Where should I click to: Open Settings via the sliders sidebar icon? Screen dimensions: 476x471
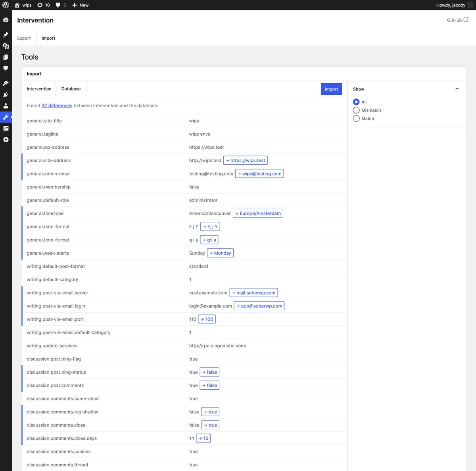[x=6, y=128]
